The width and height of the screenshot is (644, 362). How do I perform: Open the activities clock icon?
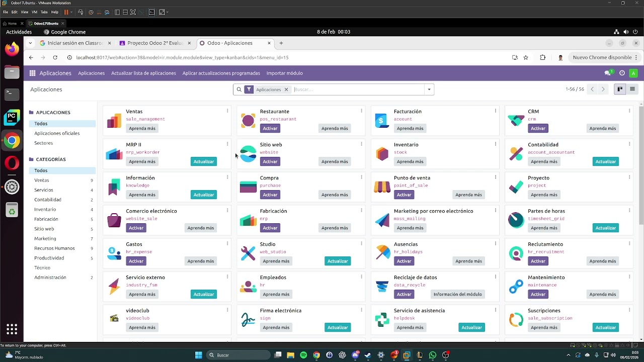point(622,73)
